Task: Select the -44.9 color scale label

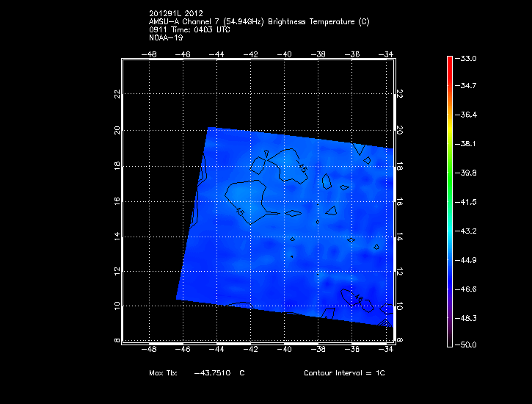Action: point(467,260)
